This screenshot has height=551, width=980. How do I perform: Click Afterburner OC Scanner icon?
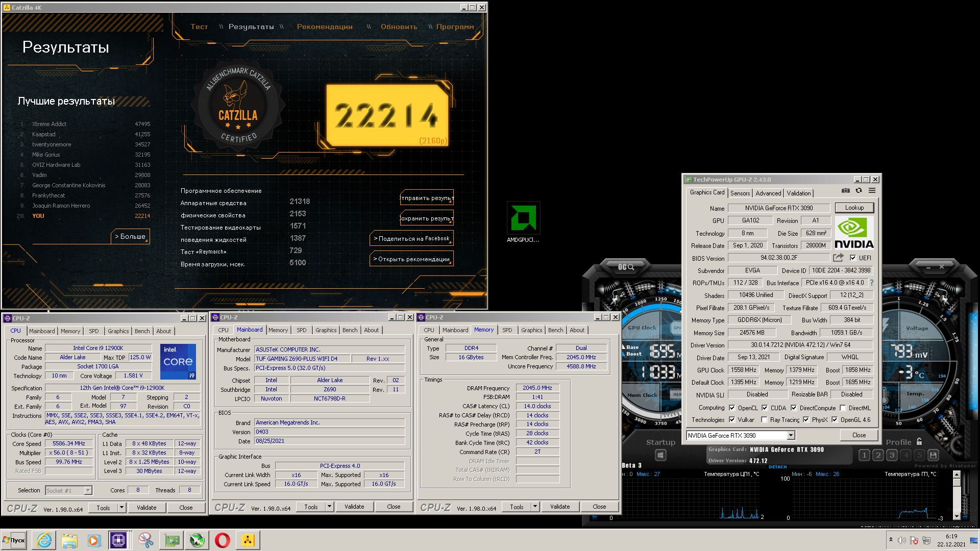(x=626, y=267)
